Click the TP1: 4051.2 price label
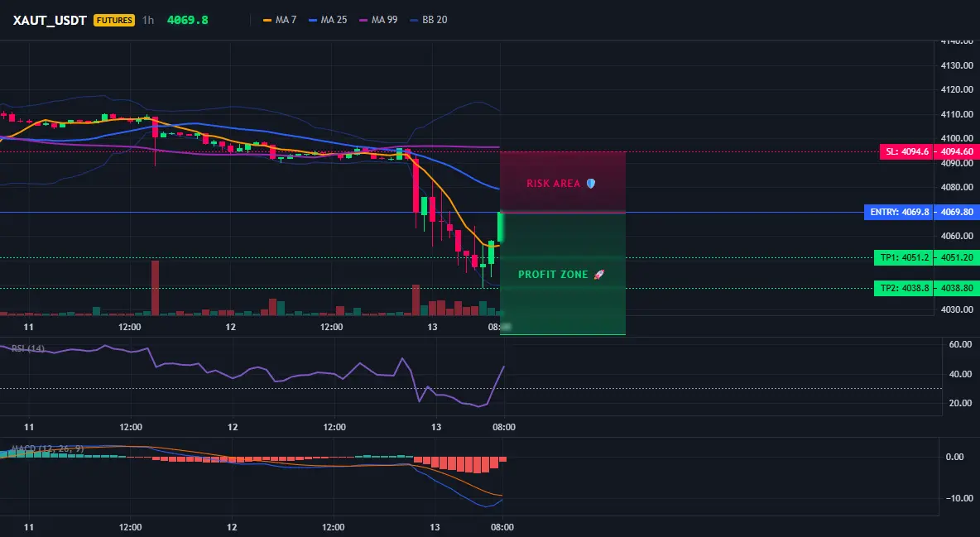Image resolution: width=980 pixels, height=537 pixels. [904, 257]
